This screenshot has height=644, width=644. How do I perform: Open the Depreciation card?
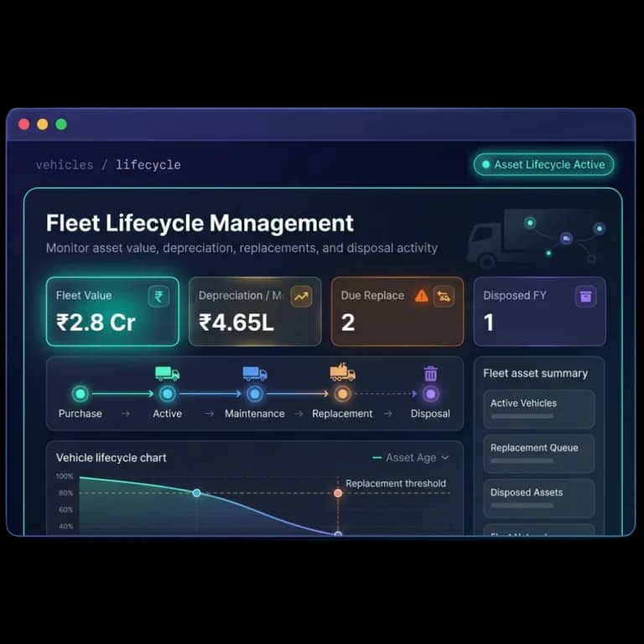[x=255, y=311]
